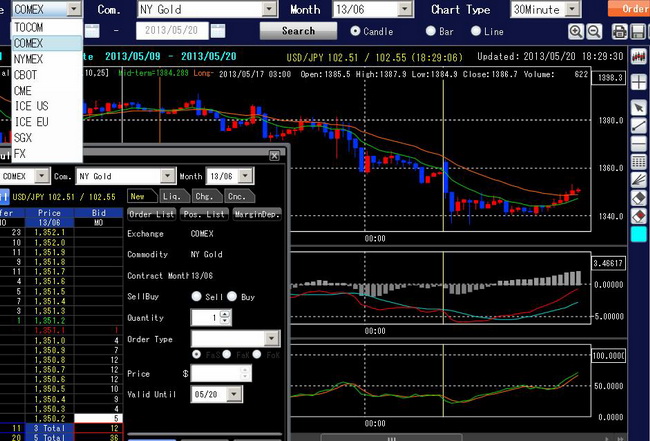Pick the white eraser tool
650x441 pixels.
[639, 198]
